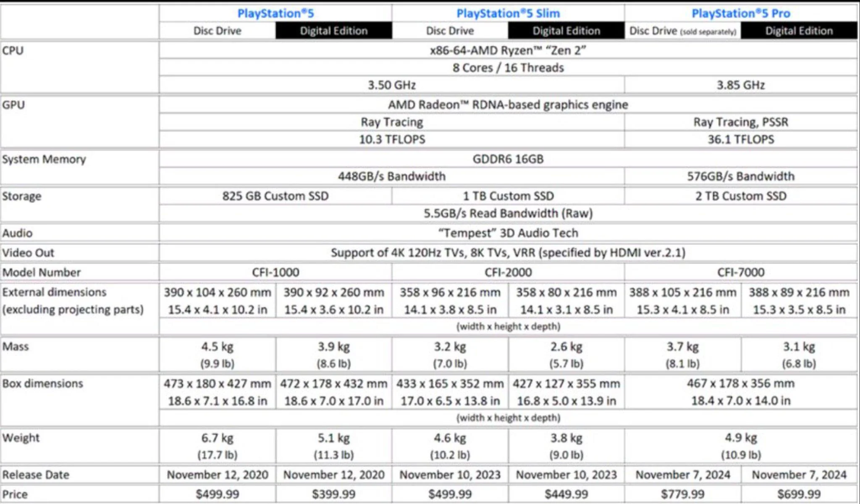Screen dimensions: 860x504
Task: Select the CPU row label
Action: click(x=13, y=50)
